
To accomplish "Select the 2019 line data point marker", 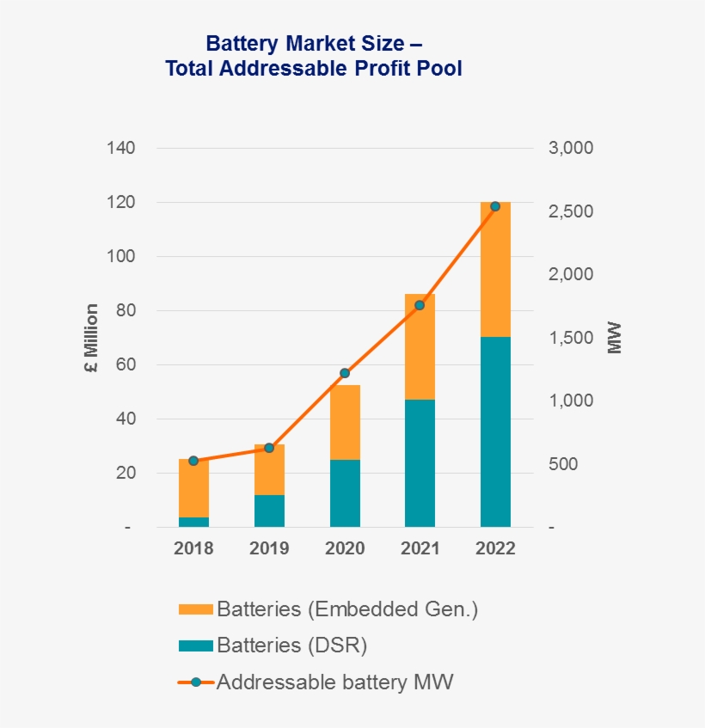I will point(269,448).
